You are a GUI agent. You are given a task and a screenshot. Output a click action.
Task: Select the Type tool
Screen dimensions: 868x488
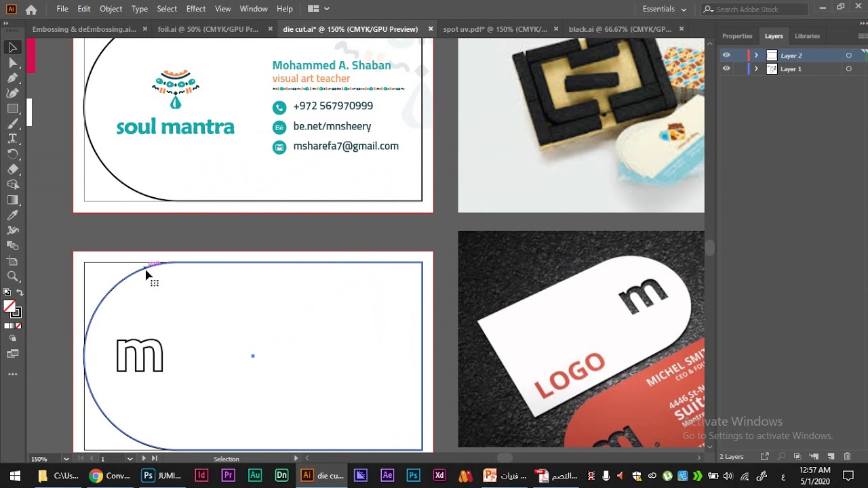(x=13, y=138)
